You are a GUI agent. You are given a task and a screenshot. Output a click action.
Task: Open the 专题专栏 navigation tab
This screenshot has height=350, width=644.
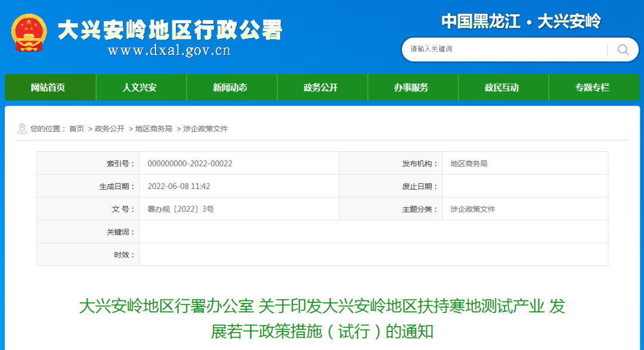point(595,87)
